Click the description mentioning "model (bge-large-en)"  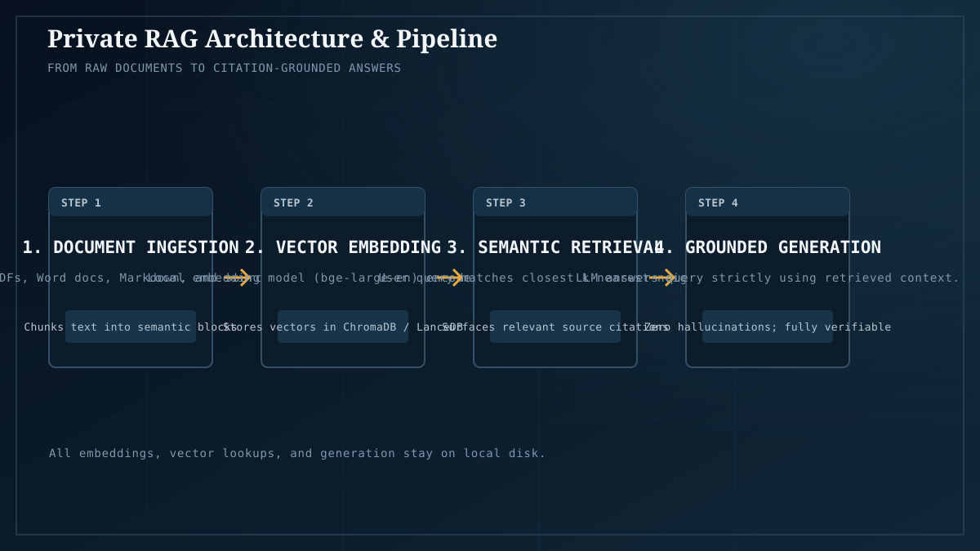[310, 278]
